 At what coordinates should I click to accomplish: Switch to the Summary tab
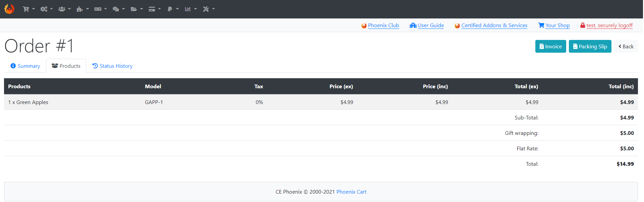[x=25, y=66]
